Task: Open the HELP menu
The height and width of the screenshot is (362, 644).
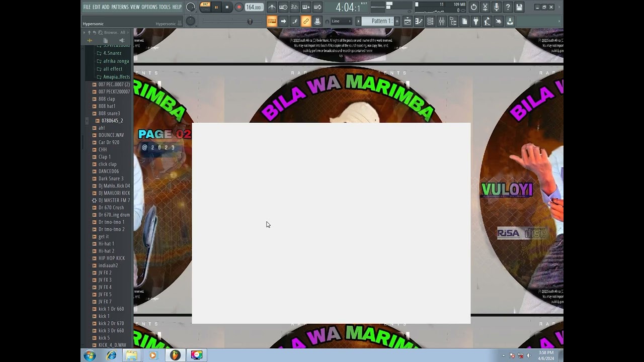Action: tap(177, 7)
